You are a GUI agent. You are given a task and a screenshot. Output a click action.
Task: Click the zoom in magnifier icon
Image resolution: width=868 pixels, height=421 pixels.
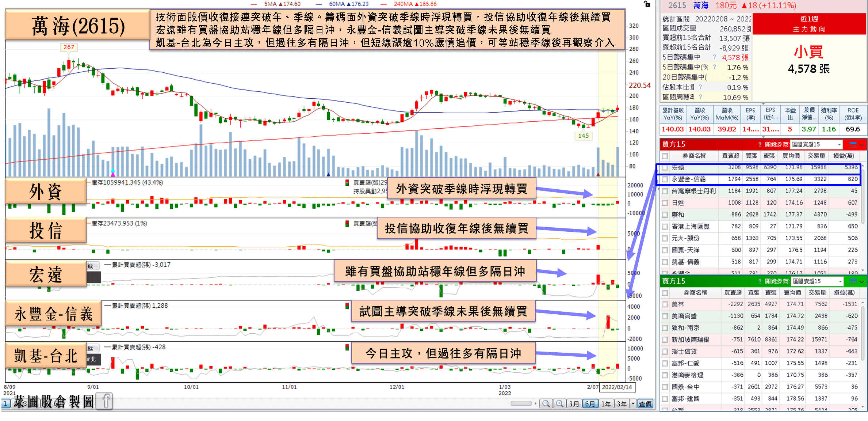(x=559, y=404)
